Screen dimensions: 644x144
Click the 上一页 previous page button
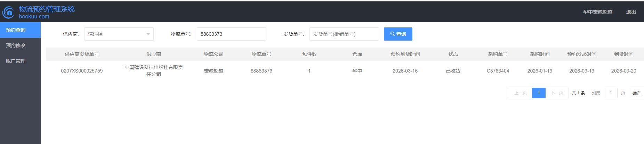click(x=520, y=93)
